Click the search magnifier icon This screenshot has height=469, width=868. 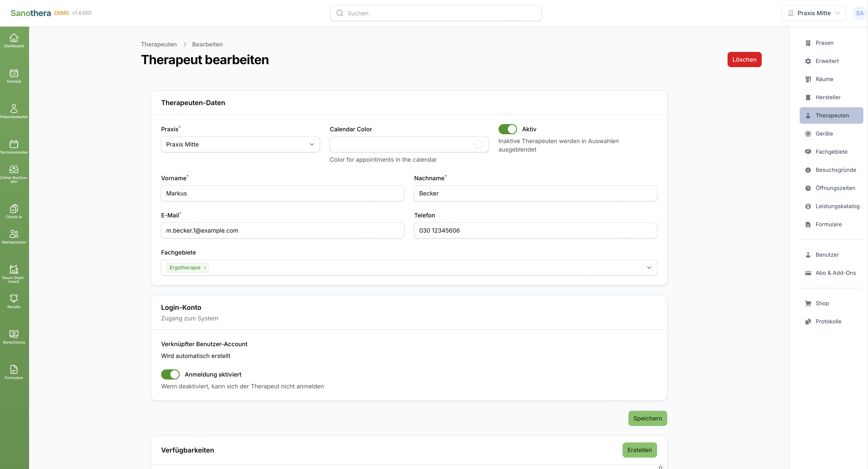pyautogui.click(x=340, y=13)
